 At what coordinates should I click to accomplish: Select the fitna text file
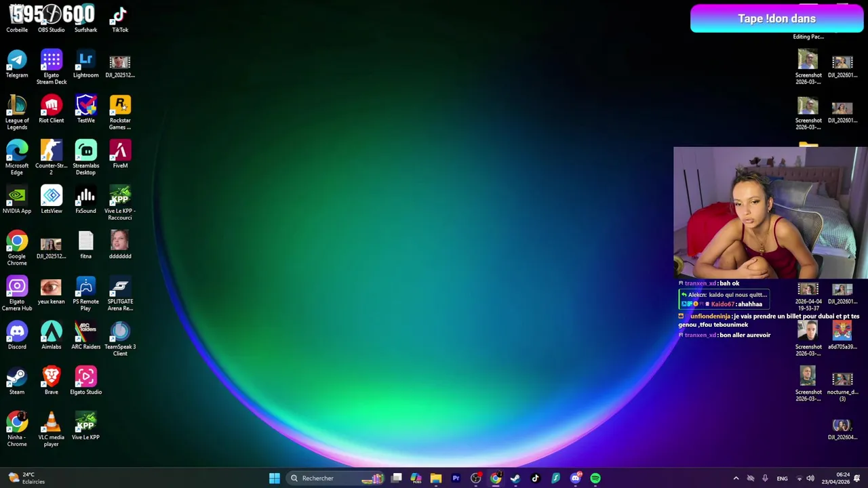tap(85, 246)
